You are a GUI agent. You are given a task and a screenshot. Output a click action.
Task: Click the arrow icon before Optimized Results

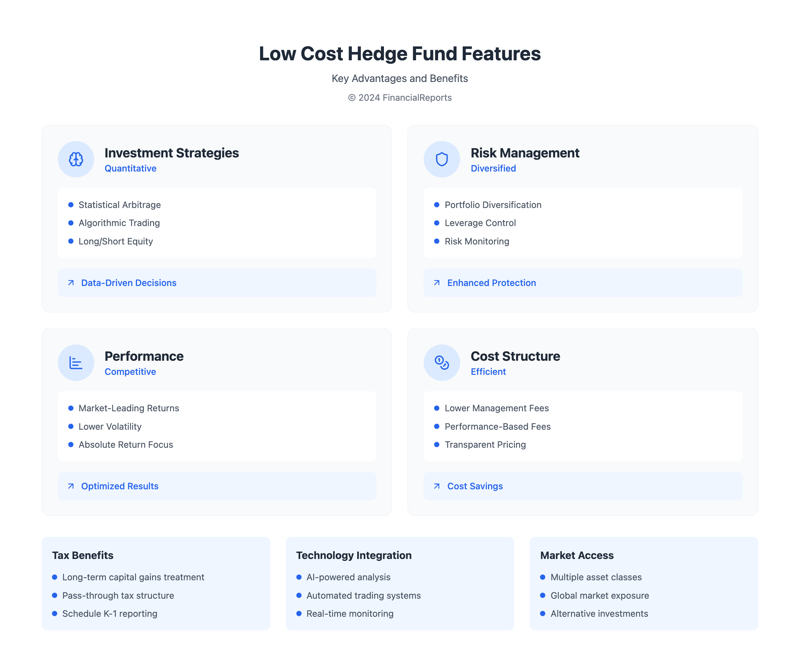pyautogui.click(x=71, y=486)
